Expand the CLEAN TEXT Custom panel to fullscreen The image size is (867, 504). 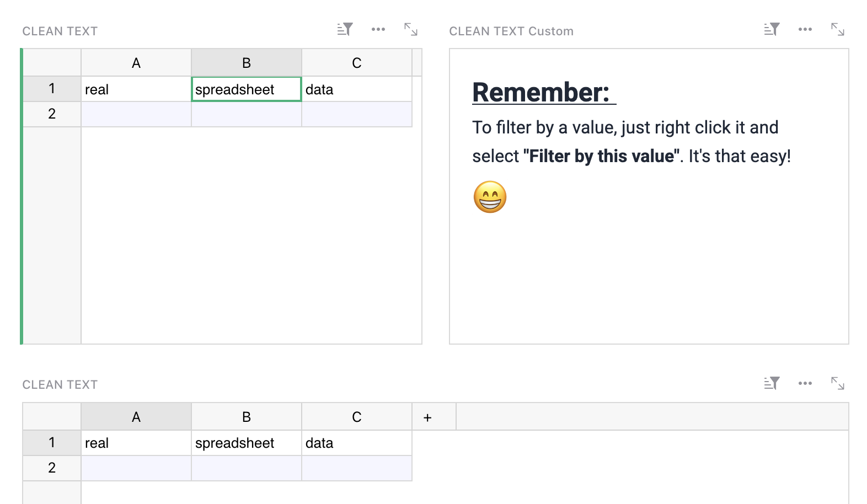tap(837, 29)
